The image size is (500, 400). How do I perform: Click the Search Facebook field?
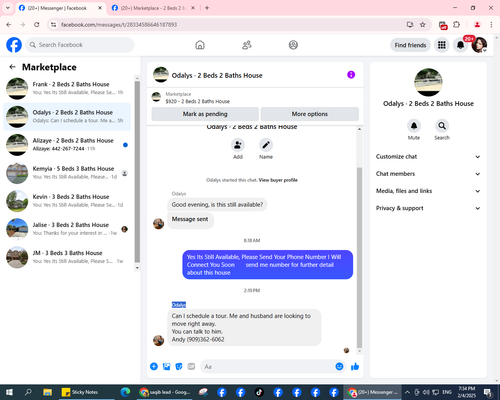tap(80, 45)
